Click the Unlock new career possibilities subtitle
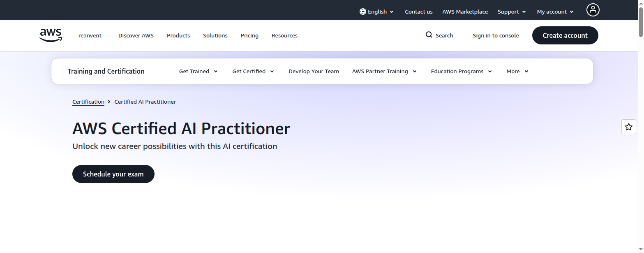Image resolution: width=644 pixels, height=253 pixels. tap(175, 146)
